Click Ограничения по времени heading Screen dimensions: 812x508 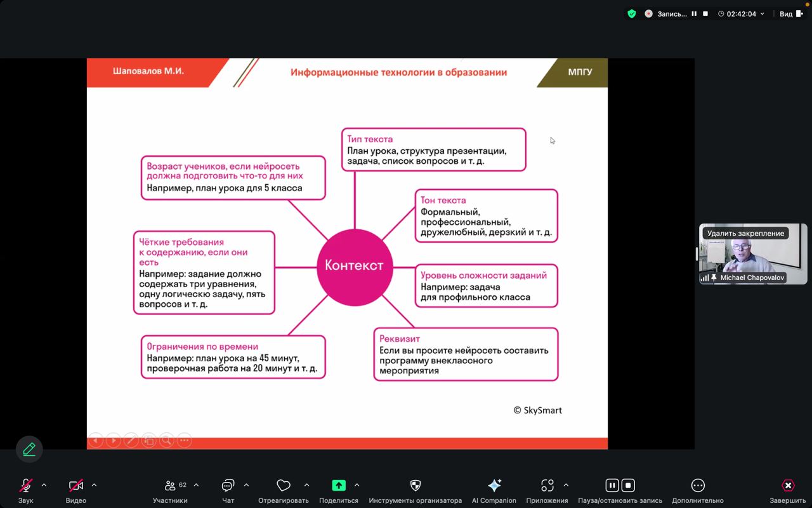click(x=202, y=347)
